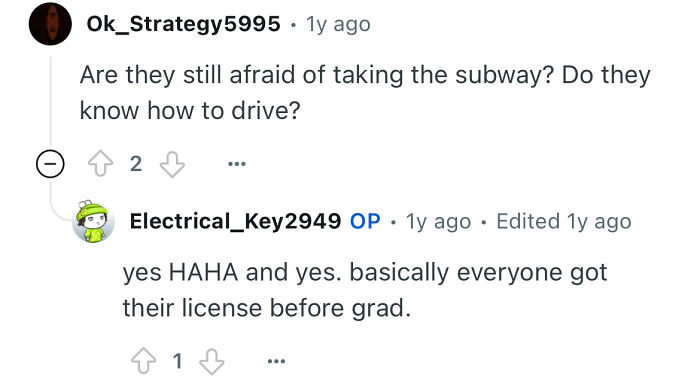
Task: Visit Ok_Strategy5995's profile via username
Action: point(183,24)
